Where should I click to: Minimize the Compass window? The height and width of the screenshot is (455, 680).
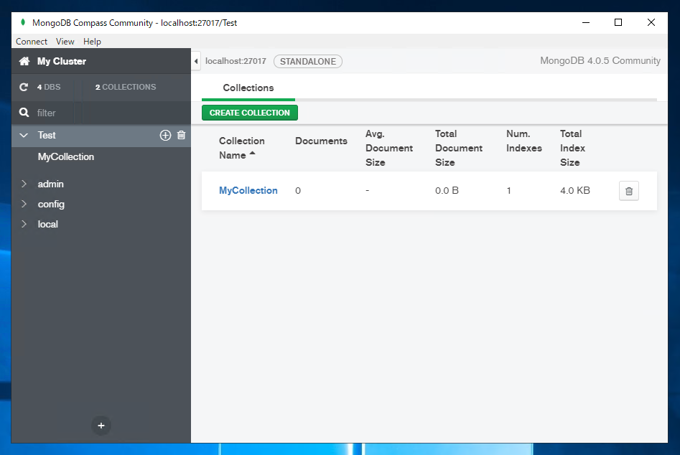586,22
